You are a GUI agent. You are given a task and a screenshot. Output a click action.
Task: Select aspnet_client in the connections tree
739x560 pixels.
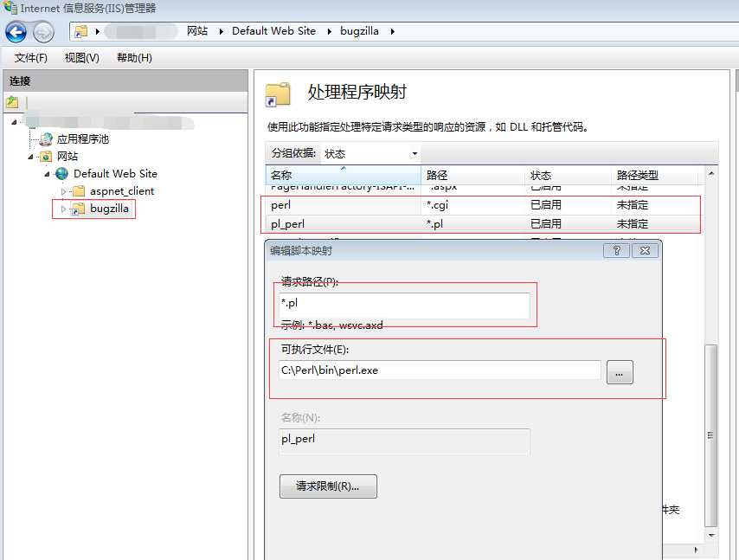pyautogui.click(x=122, y=191)
